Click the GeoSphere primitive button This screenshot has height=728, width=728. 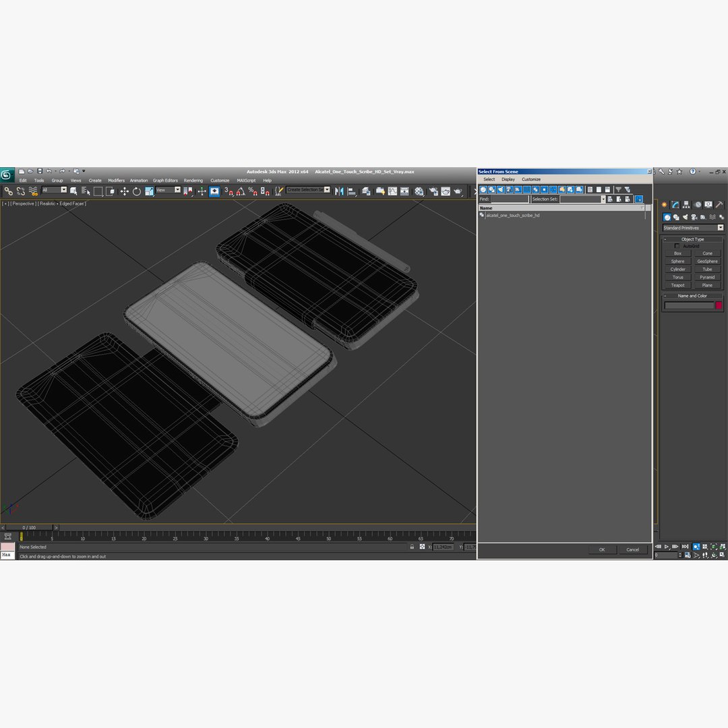707,262
